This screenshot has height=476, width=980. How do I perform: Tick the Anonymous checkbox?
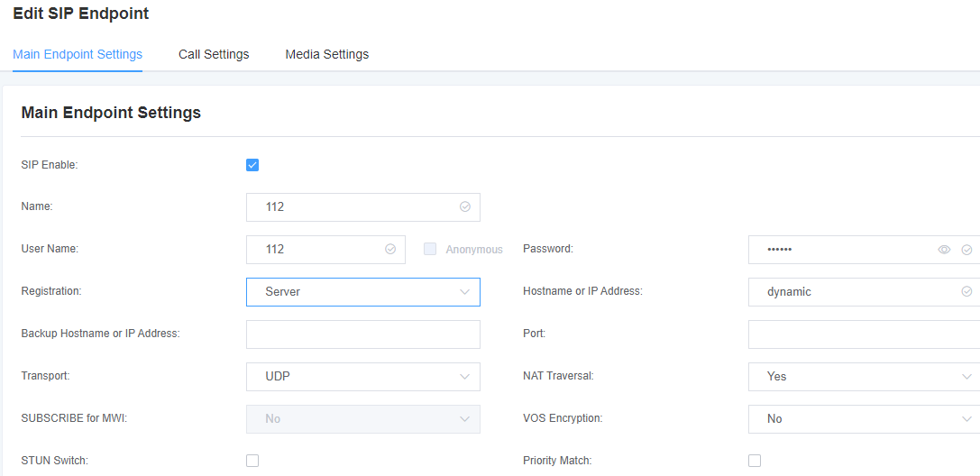430,249
